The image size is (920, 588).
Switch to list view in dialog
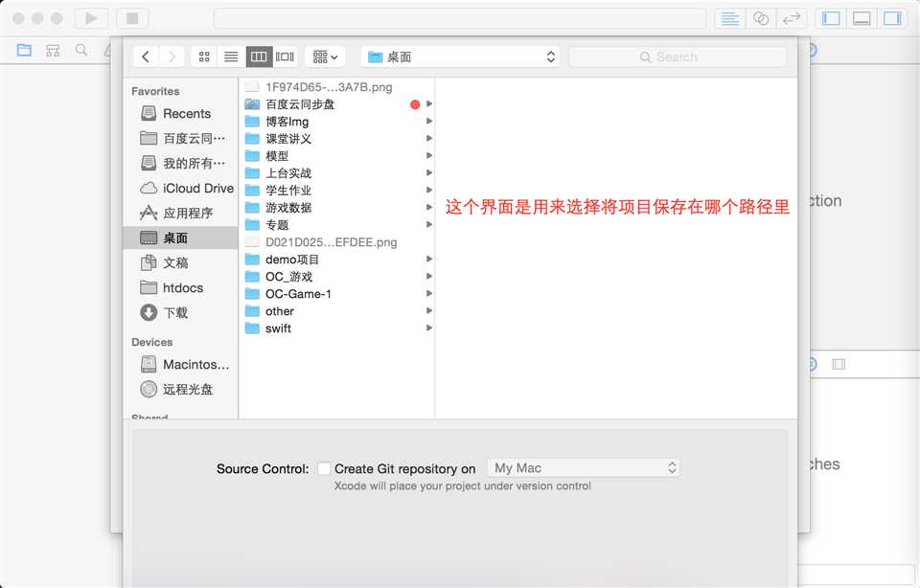pyautogui.click(x=231, y=57)
